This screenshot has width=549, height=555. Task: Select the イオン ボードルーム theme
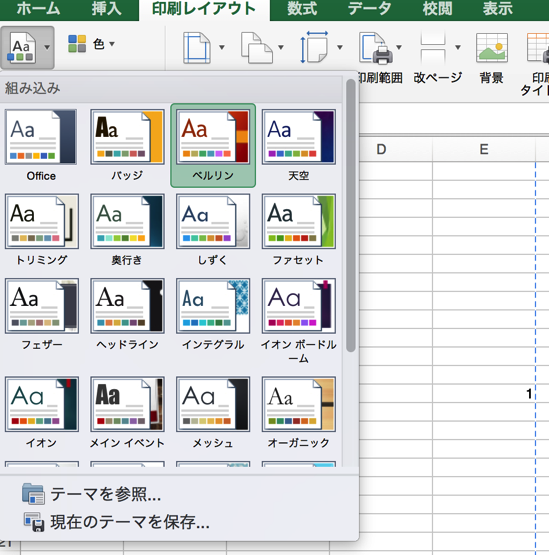click(x=299, y=321)
